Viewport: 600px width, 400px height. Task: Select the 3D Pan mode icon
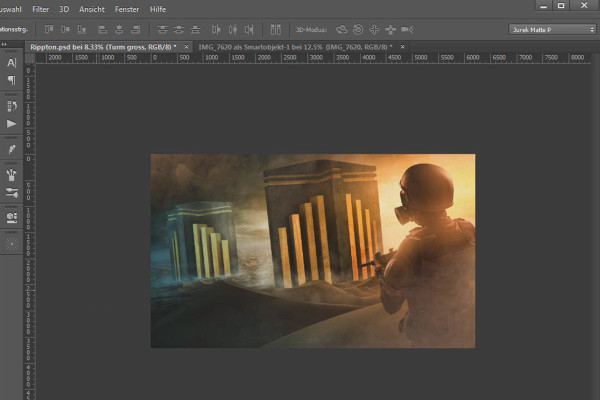[374, 29]
